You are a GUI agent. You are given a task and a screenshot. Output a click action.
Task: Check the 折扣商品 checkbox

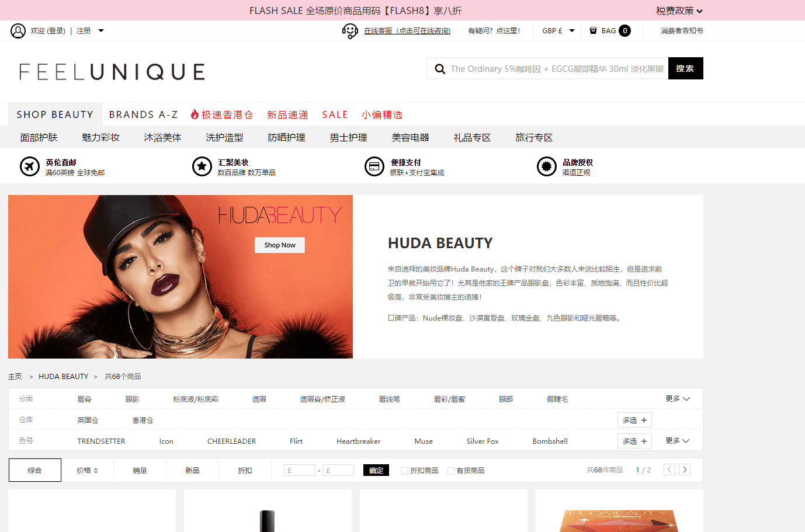pyautogui.click(x=404, y=471)
